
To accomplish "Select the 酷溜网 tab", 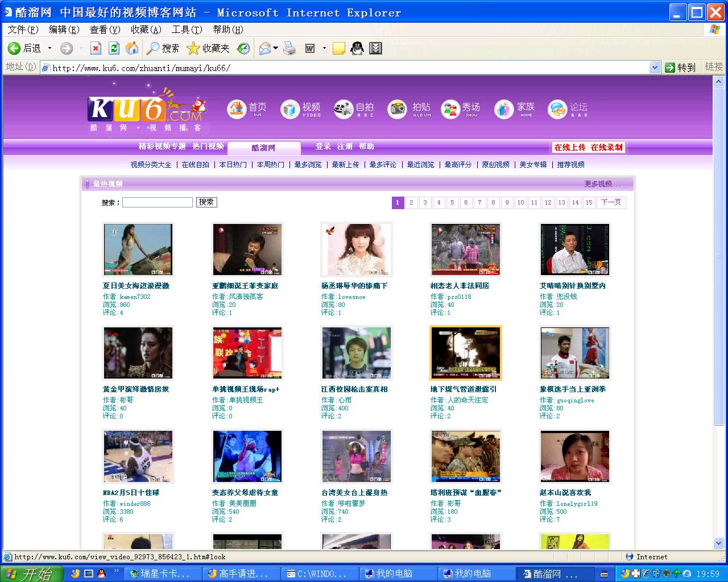I will 264,148.
